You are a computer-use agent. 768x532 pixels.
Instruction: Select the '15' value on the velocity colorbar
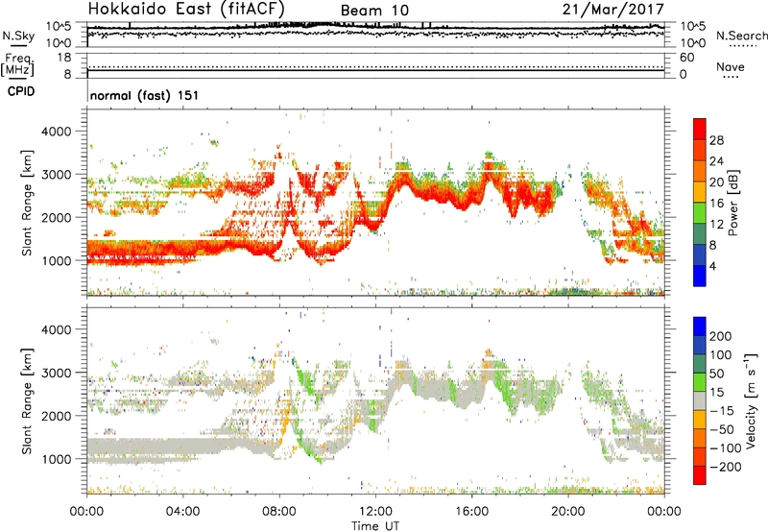click(716, 392)
